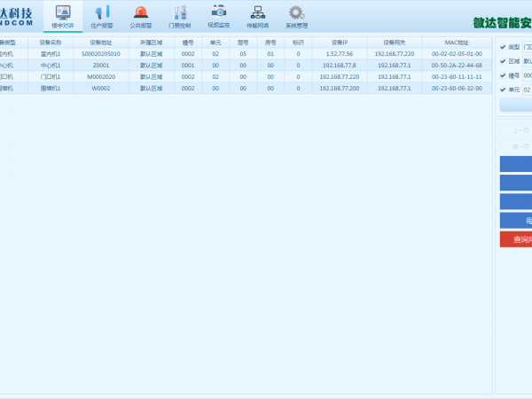Screen dimensions: 532x399
Task: Open the 视频监控 video monitoring camera icon
Action: (219, 15)
